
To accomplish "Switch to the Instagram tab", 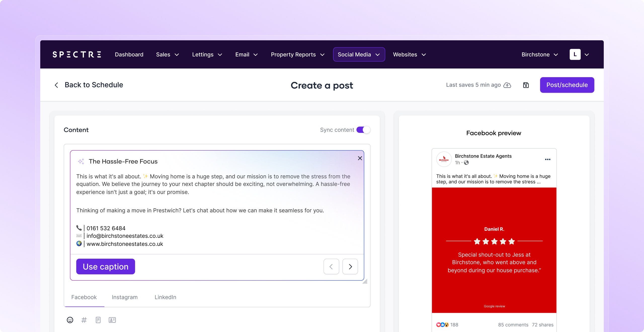I will click(x=125, y=297).
